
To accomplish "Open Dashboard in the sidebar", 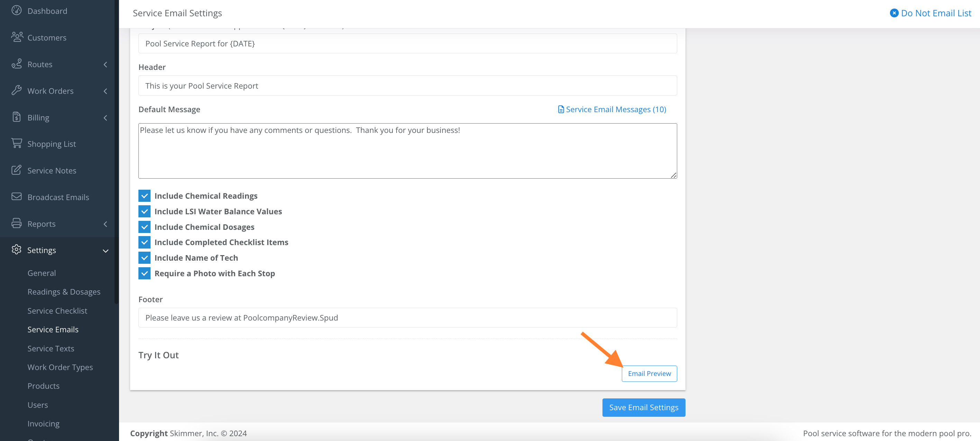I will (47, 11).
